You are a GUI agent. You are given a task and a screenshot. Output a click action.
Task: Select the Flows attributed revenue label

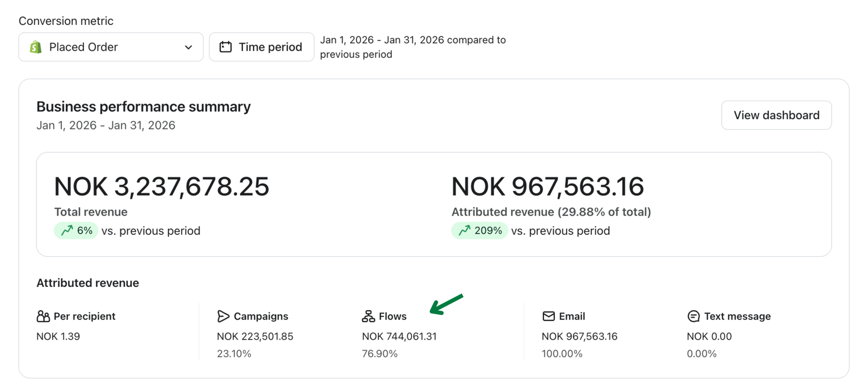392,316
